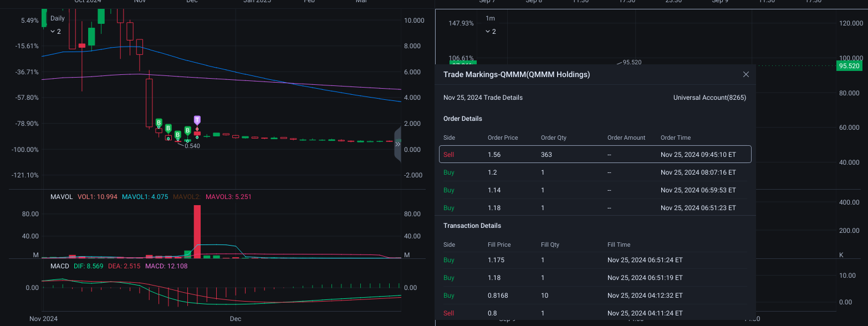Click the 0.540 low price label
Image resolution: width=868 pixels, height=326 pixels.
[x=192, y=146]
